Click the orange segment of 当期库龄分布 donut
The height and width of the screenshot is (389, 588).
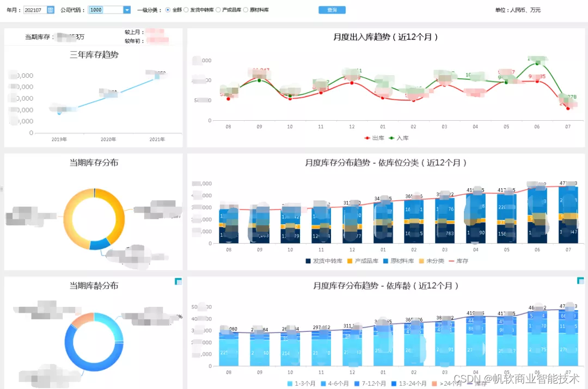click(83, 319)
